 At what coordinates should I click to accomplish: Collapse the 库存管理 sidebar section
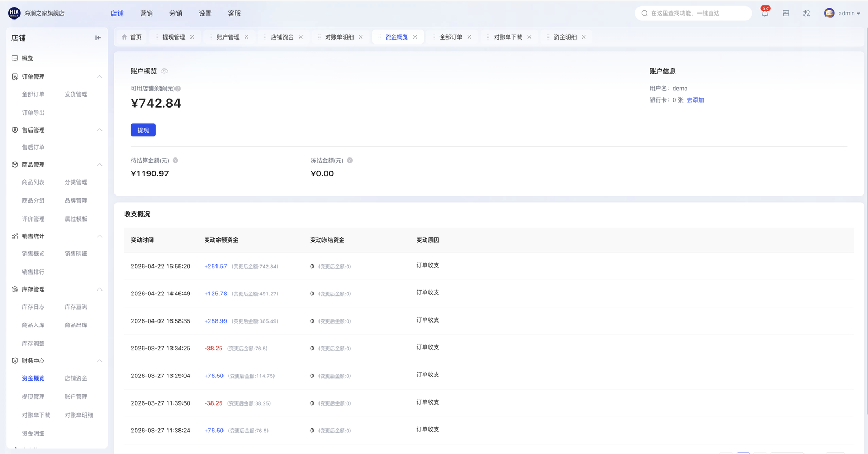point(99,289)
